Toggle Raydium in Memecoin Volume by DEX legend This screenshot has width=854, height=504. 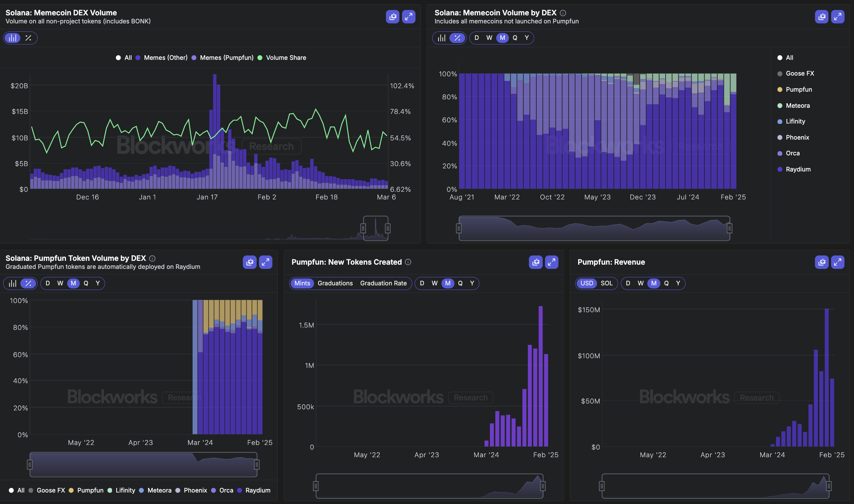click(794, 170)
